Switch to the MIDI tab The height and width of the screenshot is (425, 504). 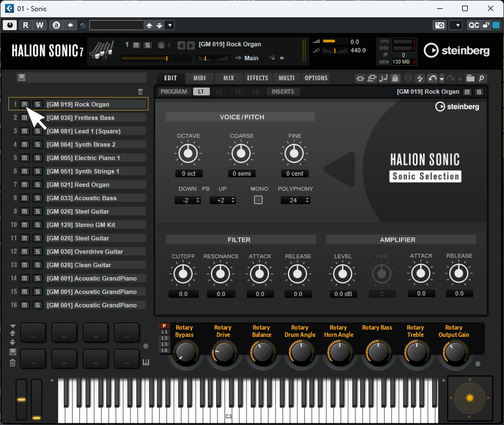tap(199, 78)
